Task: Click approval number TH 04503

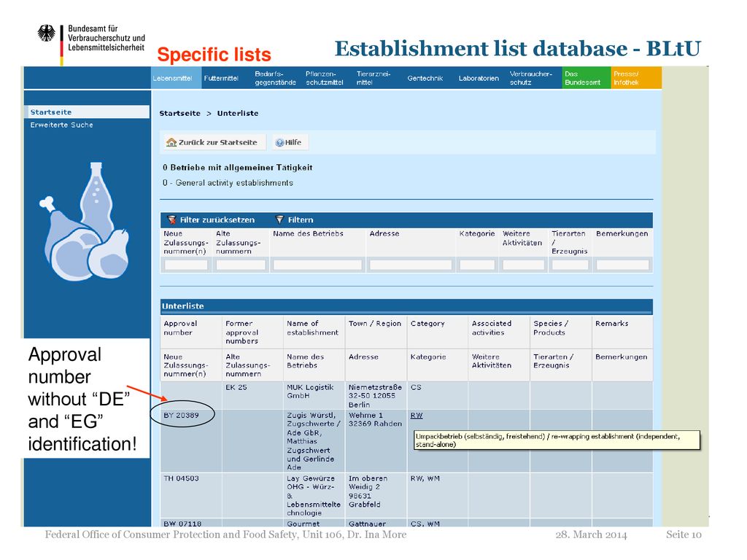Action: pos(181,478)
